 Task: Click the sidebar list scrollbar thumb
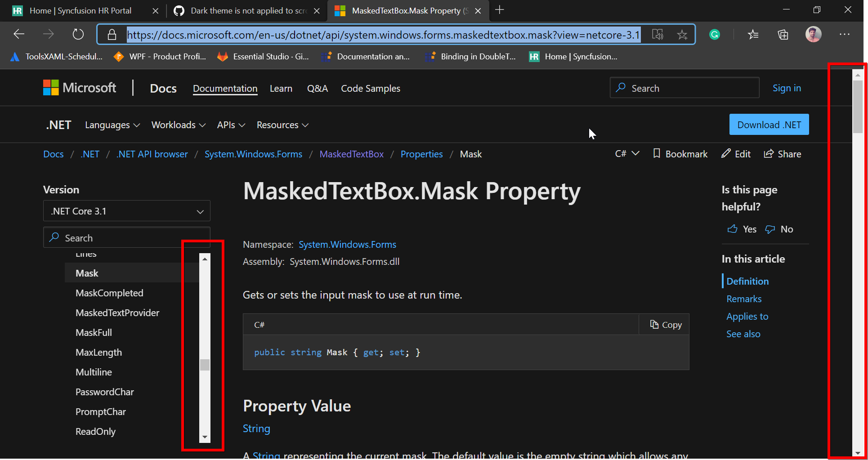point(205,365)
